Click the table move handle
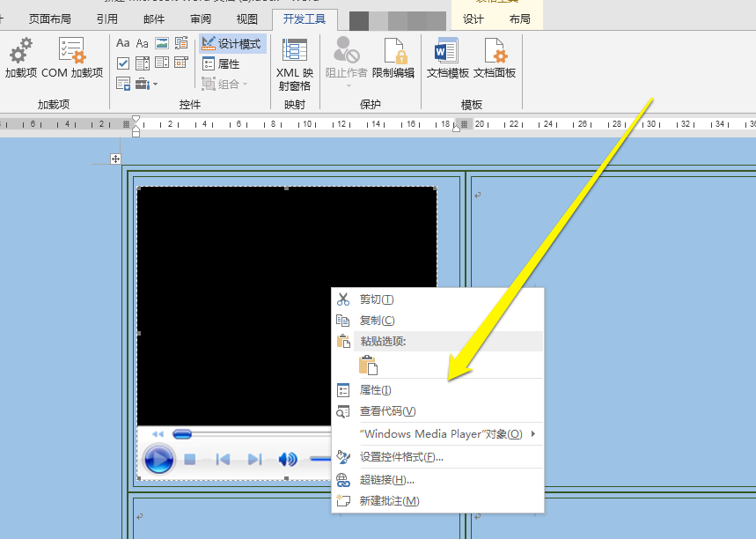 point(115,159)
